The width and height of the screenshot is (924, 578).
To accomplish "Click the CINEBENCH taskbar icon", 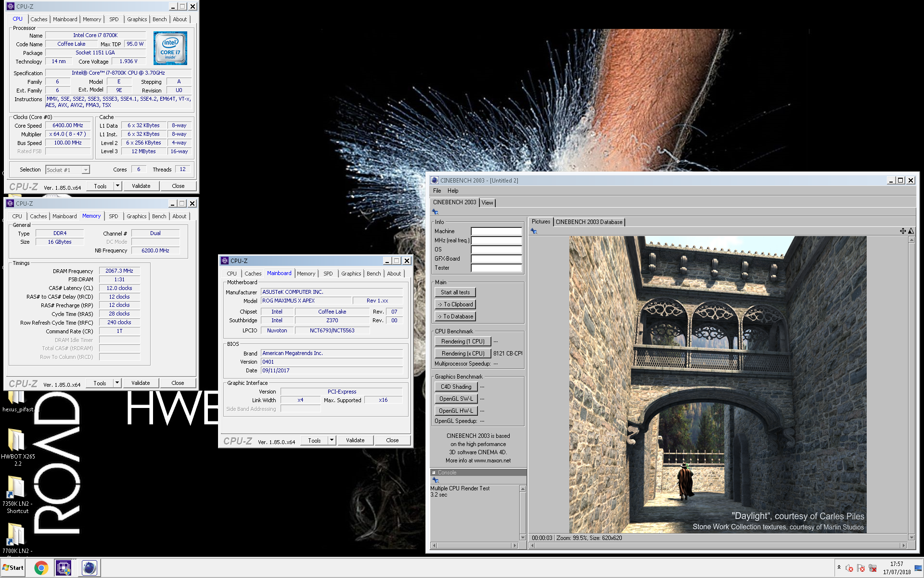I will tap(89, 568).
